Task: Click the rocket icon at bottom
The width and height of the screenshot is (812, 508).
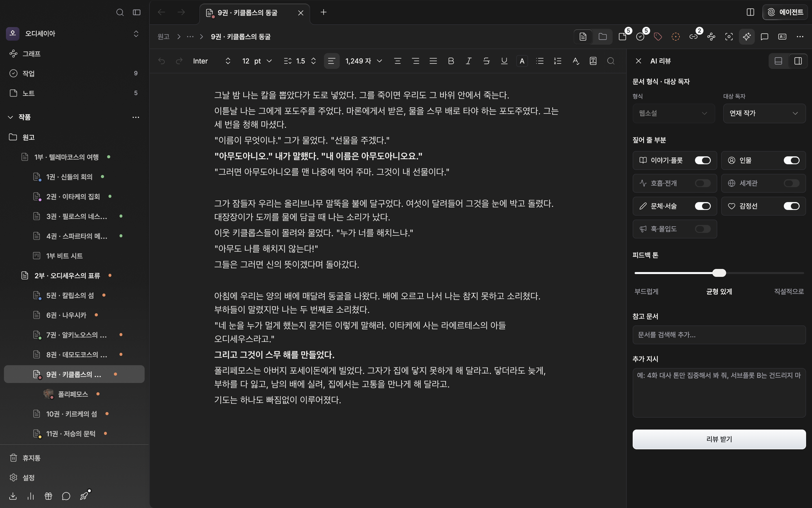Action: click(84, 496)
